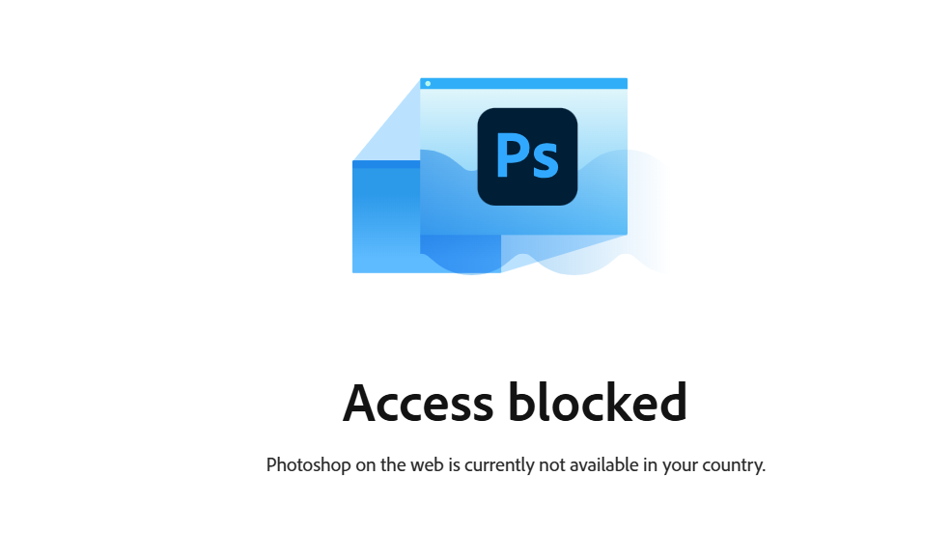Click the blue title bar of illustrated window
The height and width of the screenshot is (560, 951).
(523, 84)
